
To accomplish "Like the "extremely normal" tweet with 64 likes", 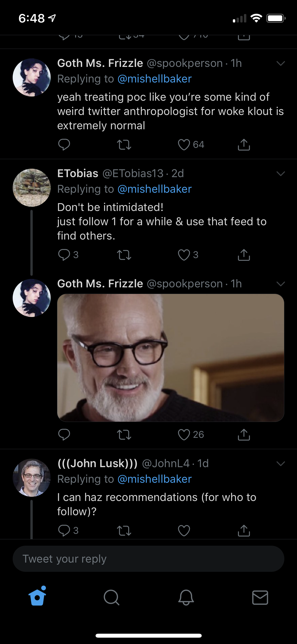I will (x=184, y=145).
